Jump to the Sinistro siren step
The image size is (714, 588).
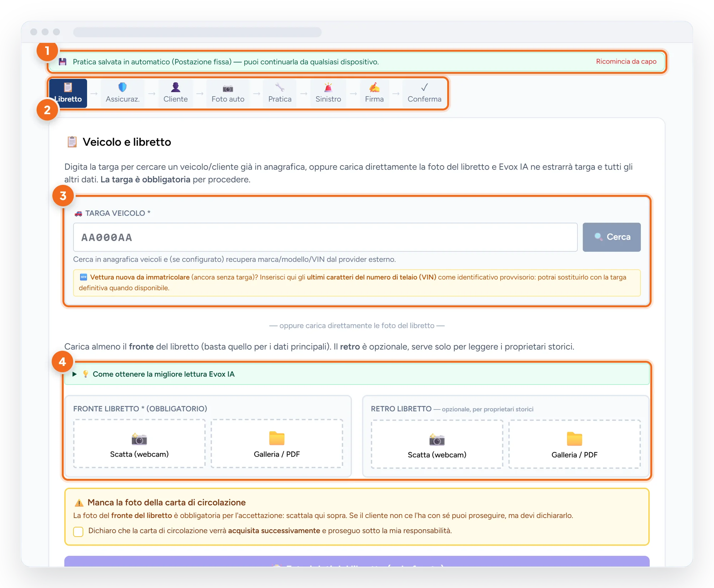coord(328,93)
